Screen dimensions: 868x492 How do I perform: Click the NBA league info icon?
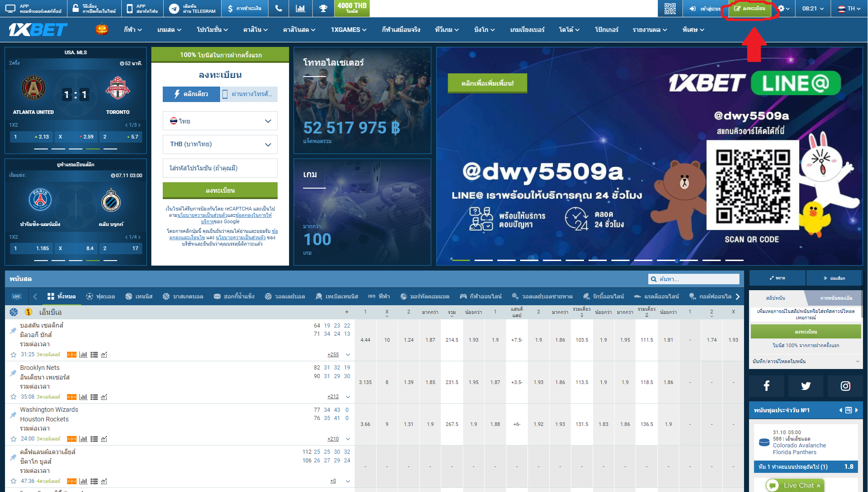click(x=28, y=312)
